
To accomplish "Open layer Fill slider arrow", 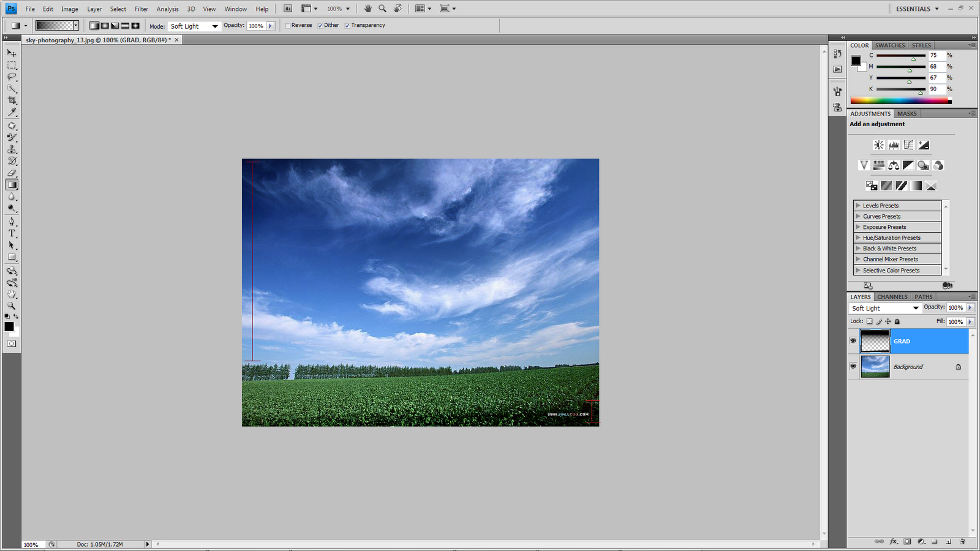I will point(970,321).
